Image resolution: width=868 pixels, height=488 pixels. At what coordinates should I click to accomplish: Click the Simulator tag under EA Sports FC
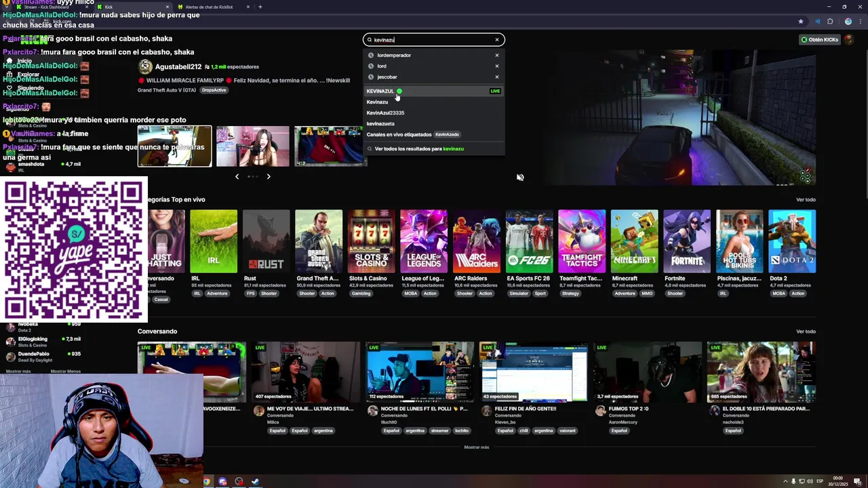pyautogui.click(x=519, y=293)
